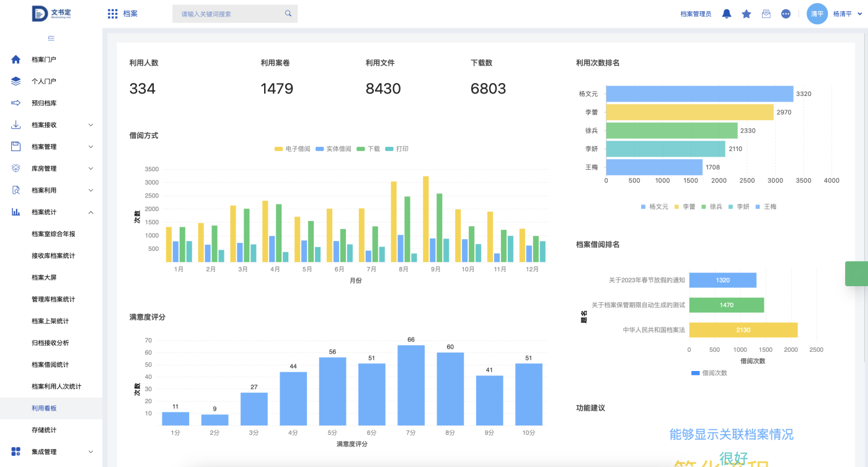This screenshot has width=868, height=467.
Task: Click the 杨文元 bar in ranking chart
Action: point(699,94)
